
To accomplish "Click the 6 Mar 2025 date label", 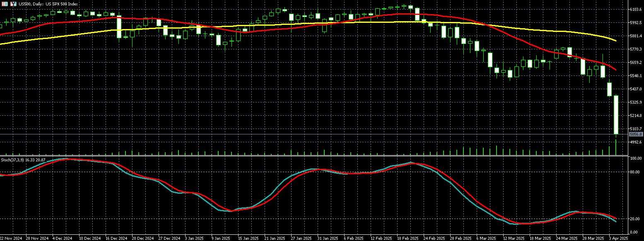I will [486, 239].
